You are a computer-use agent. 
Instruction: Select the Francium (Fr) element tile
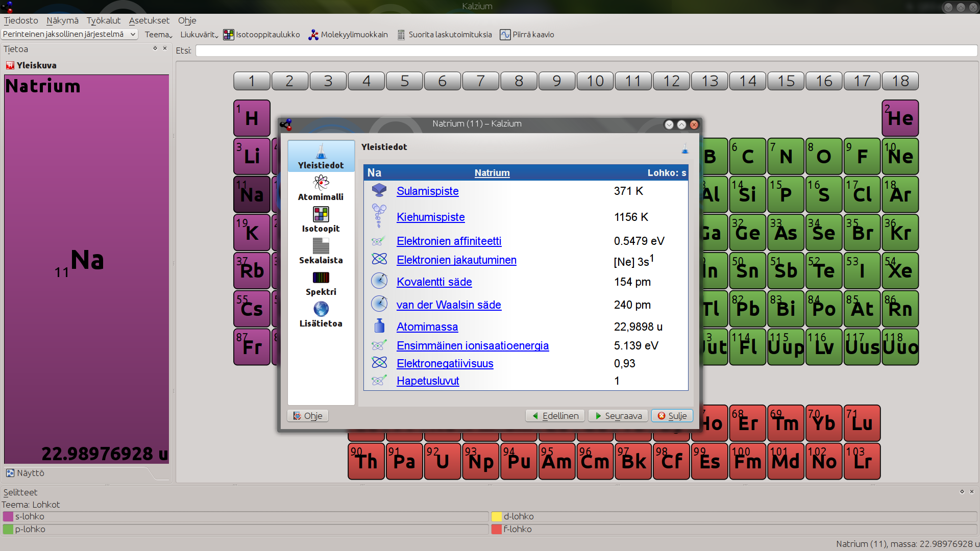pyautogui.click(x=252, y=347)
